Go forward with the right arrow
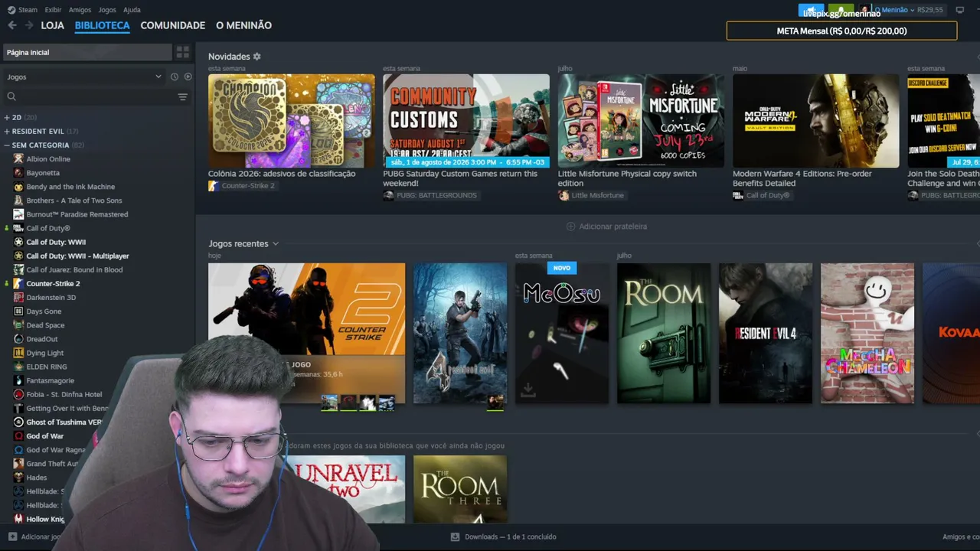The height and width of the screenshot is (551, 980). point(29,25)
